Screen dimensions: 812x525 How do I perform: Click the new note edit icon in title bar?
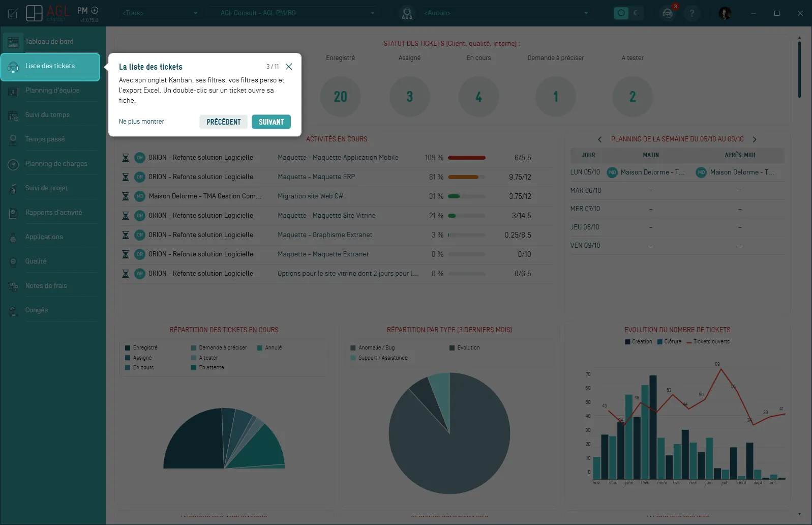click(x=13, y=13)
